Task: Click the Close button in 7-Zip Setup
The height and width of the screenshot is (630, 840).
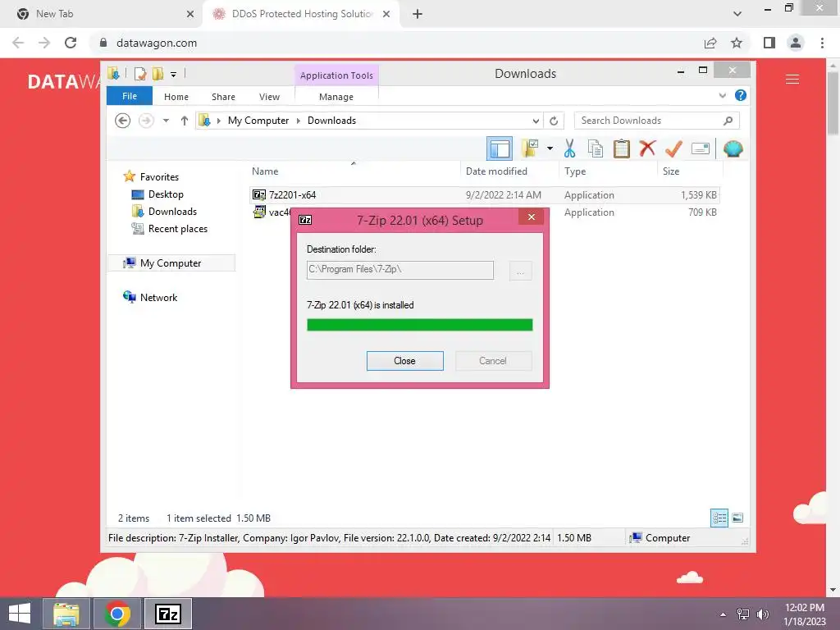Action: point(404,361)
